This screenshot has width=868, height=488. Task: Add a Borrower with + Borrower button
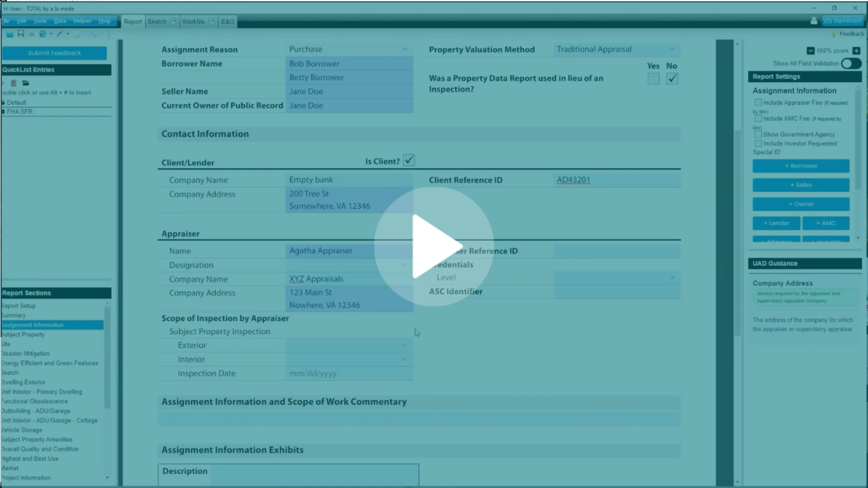pos(801,166)
